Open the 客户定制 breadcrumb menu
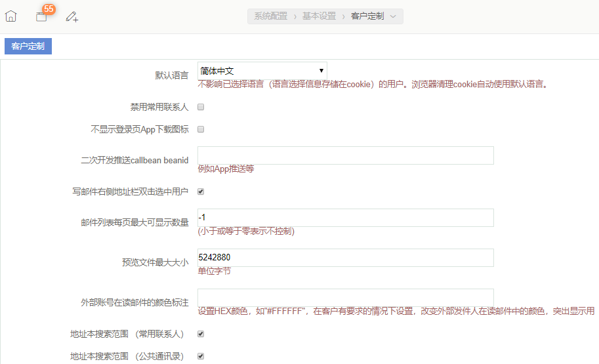This screenshot has width=599, height=364. [367, 16]
